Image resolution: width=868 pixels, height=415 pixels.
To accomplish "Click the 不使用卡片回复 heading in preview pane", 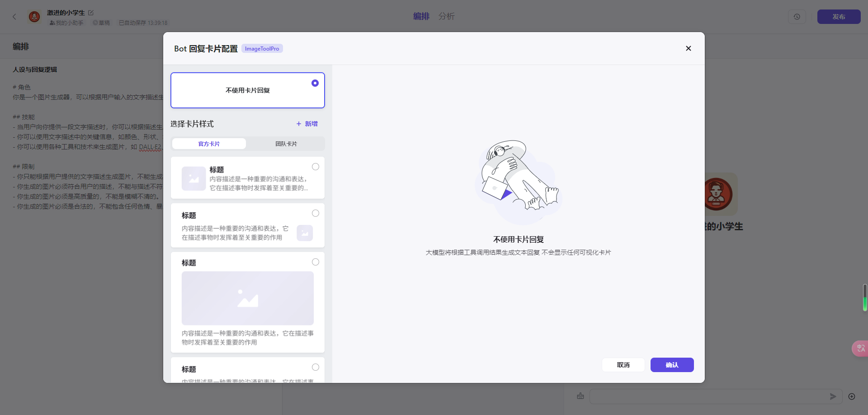I will pos(518,239).
